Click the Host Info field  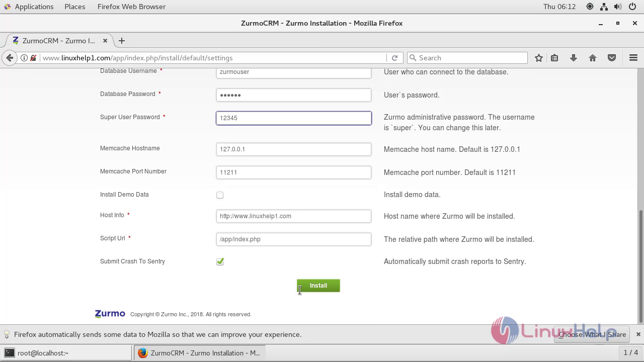point(294,216)
